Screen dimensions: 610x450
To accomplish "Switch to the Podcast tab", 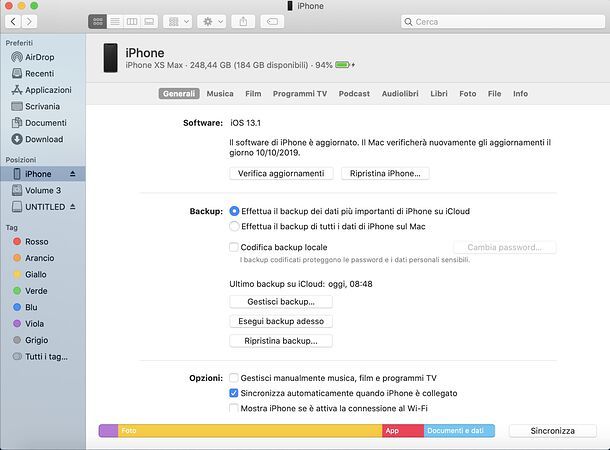I will tap(354, 94).
